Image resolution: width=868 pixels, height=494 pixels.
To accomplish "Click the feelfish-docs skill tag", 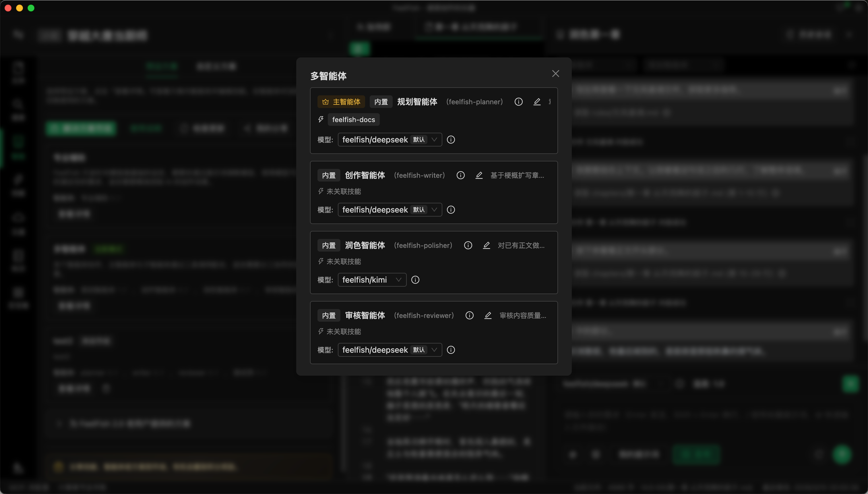I will pos(353,120).
